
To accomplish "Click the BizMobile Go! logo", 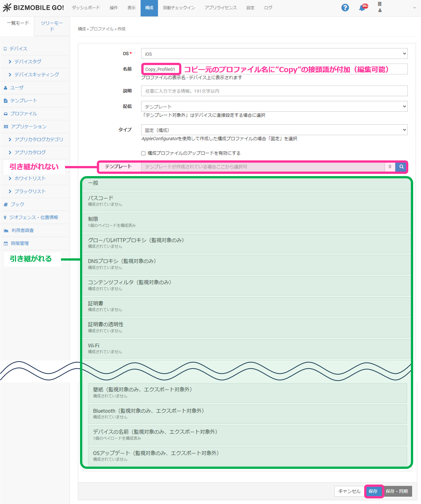I will [x=34, y=8].
